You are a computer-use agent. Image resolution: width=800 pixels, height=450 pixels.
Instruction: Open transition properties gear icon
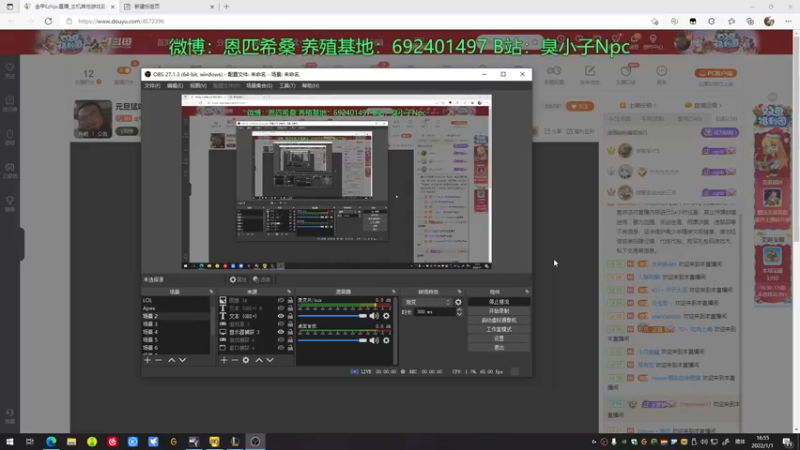click(x=458, y=302)
